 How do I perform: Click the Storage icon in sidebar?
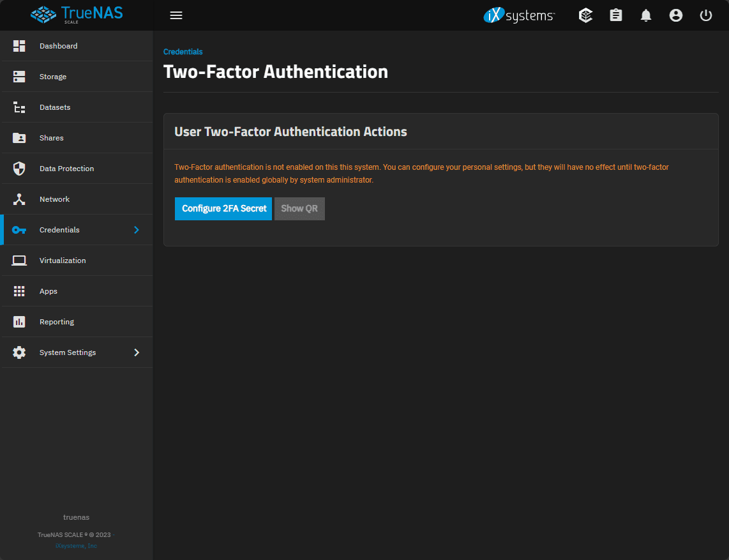[19, 77]
